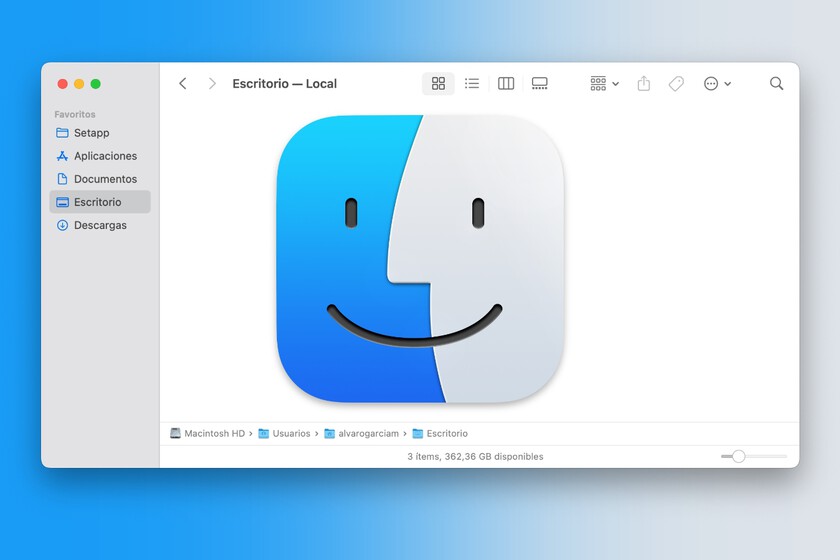This screenshot has width=840, height=560.
Task: Click status text 3 ítems, 362,36 GB disponibles
Action: [475, 457]
